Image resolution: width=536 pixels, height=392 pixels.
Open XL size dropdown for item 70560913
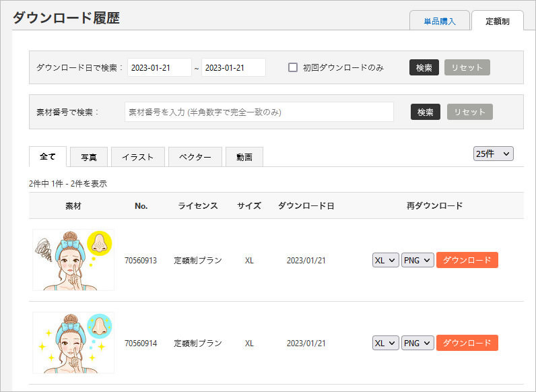click(385, 260)
